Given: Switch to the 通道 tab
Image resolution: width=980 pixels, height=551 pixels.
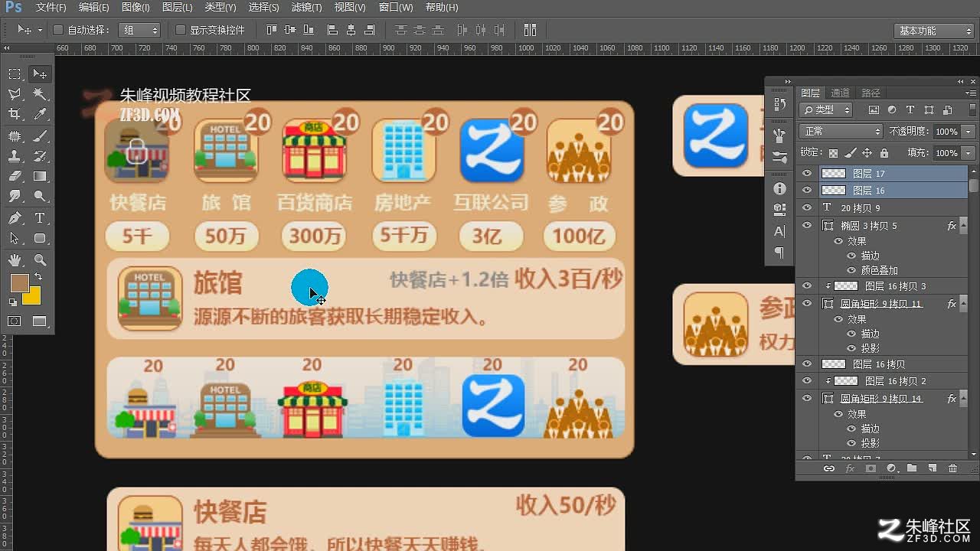Looking at the screenshot, I should [x=840, y=93].
